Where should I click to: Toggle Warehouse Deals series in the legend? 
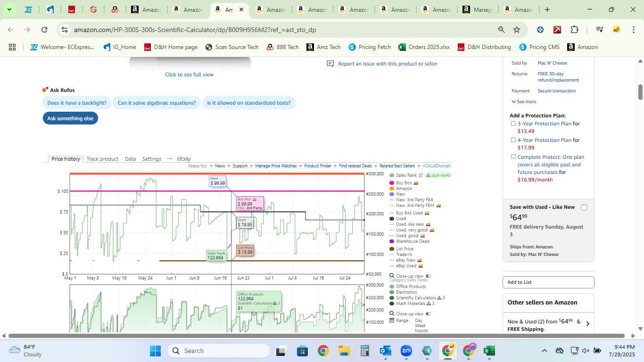tap(410, 241)
